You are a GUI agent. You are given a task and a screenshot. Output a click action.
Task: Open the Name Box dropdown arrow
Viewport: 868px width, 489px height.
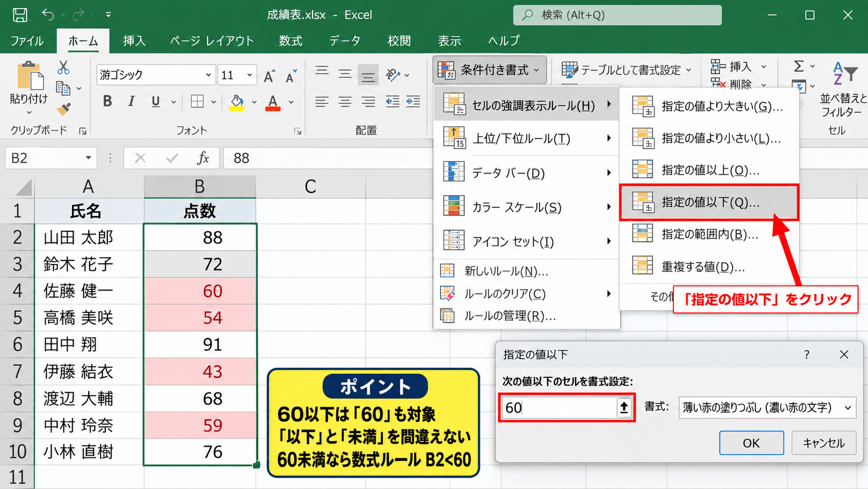(x=88, y=158)
